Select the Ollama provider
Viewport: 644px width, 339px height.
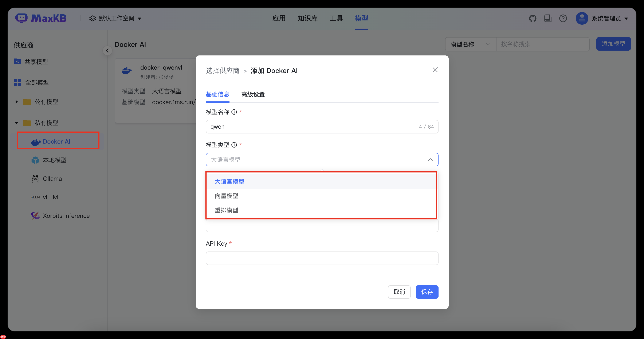52,178
